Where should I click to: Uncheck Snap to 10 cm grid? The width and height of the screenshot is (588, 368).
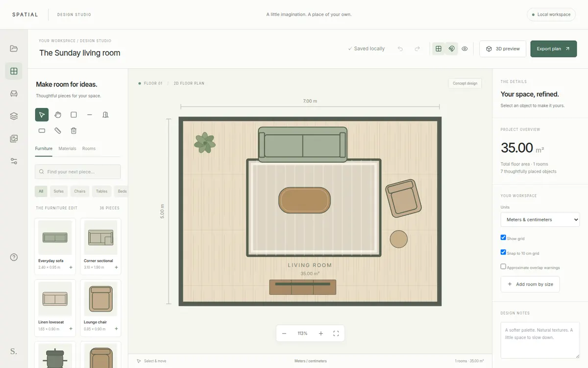pyautogui.click(x=503, y=252)
